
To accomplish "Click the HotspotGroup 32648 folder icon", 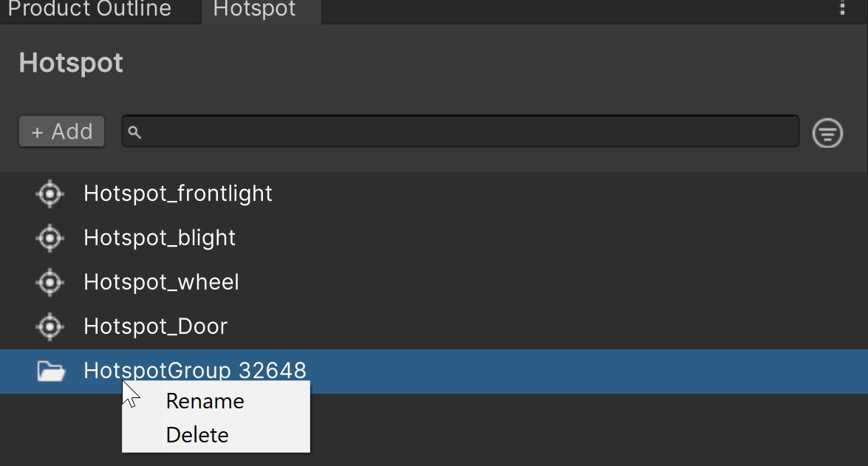I will pyautogui.click(x=51, y=371).
